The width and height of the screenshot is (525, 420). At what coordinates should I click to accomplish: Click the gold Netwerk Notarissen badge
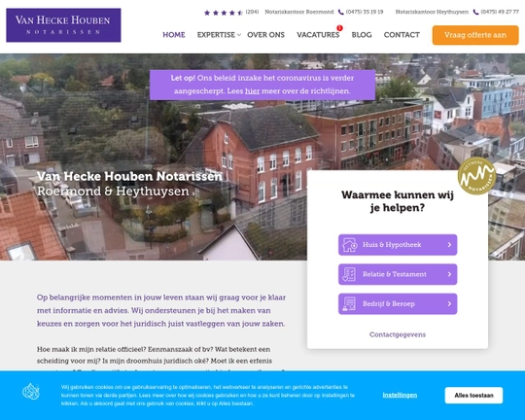pyautogui.click(x=476, y=176)
